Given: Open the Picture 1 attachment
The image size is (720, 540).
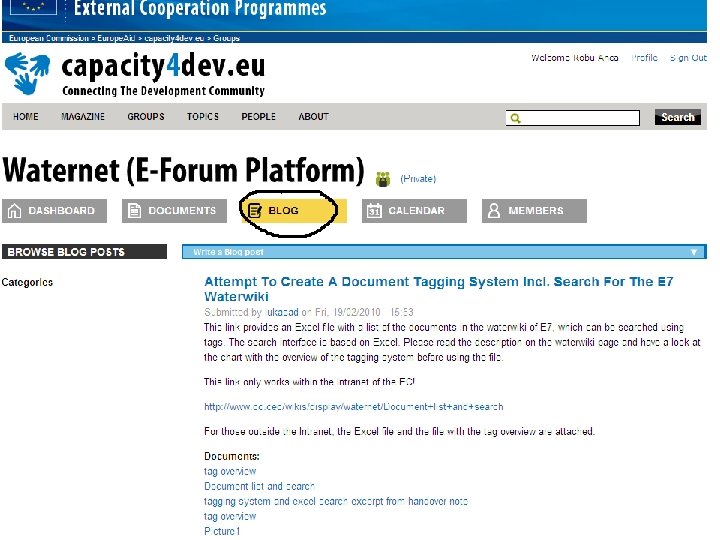Looking at the screenshot, I should point(222,531).
